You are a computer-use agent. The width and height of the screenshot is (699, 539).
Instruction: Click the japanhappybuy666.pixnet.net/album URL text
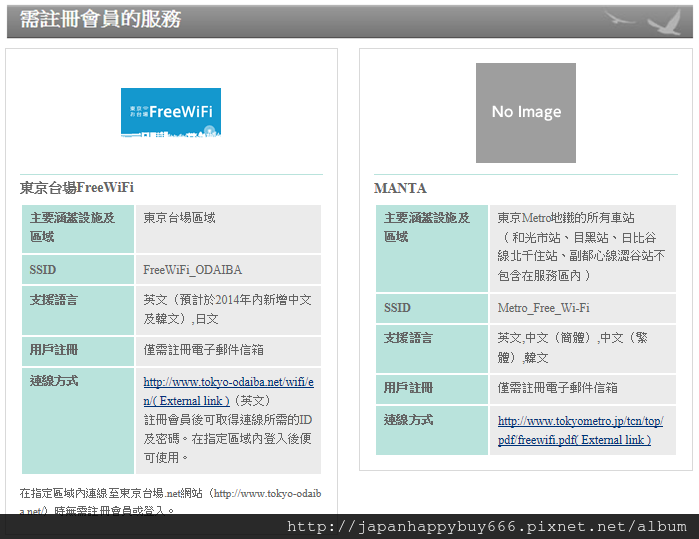pos(487,527)
